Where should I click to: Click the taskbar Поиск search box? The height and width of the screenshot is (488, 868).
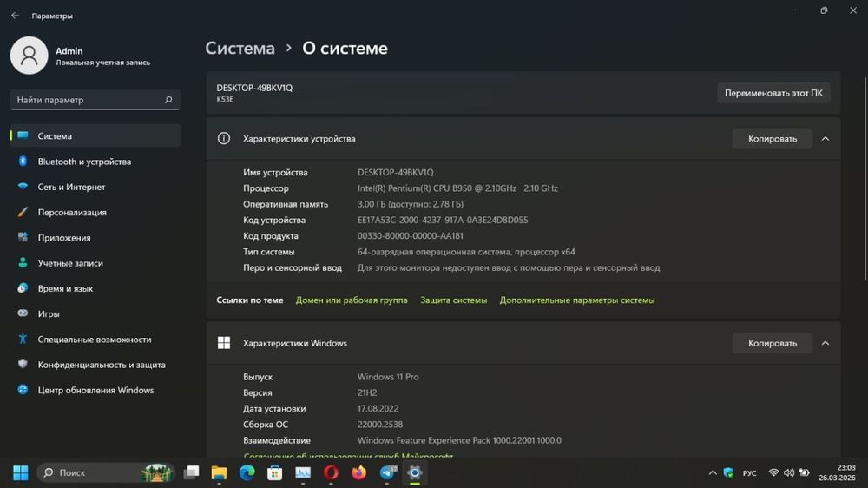click(106, 472)
